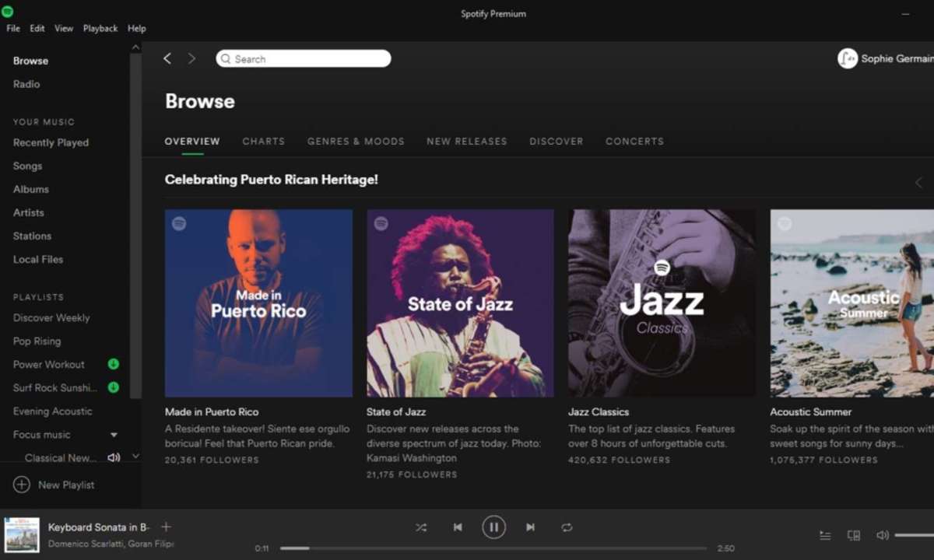
Task: Open Pop Rising playlist
Action: [x=37, y=341]
